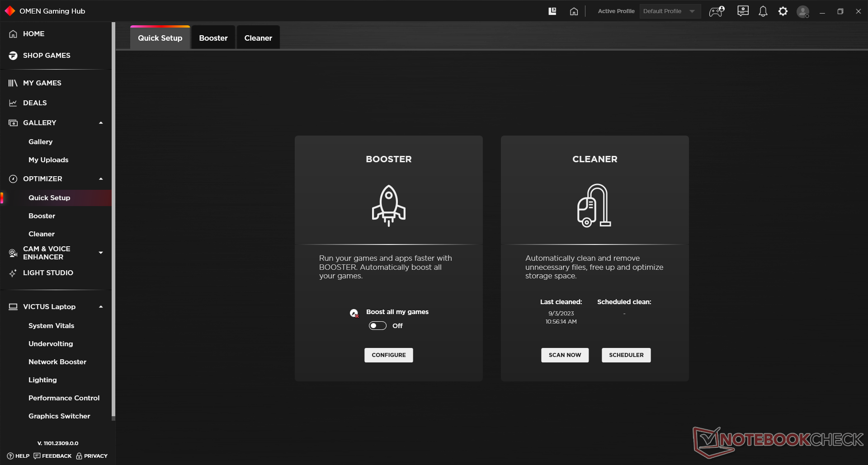Open the book/library icon in title bar
This screenshot has height=465, width=868.
click(x=552, y=11)
